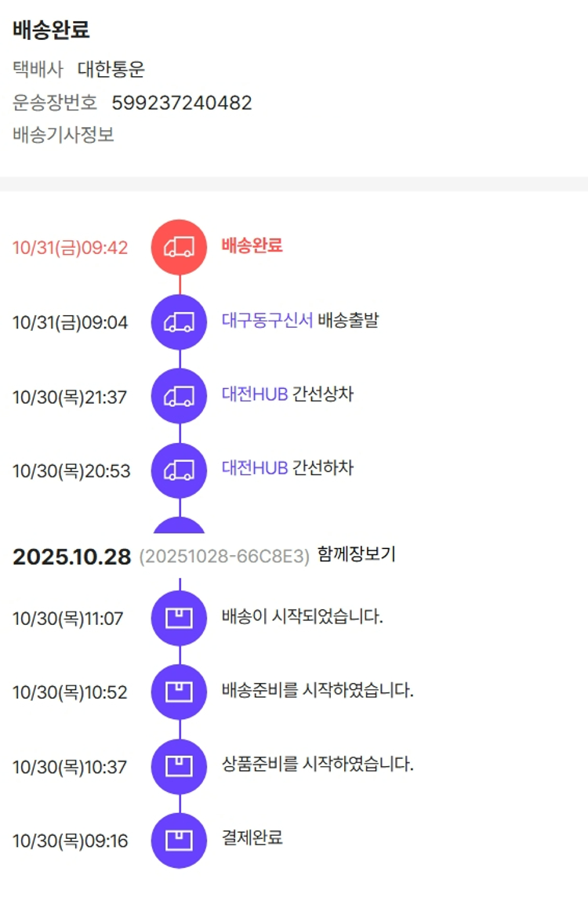This screenshot has height=897, width=588.
Task: Click the truck icon for 대전HUB 간선상차
Action: point(179,396)
